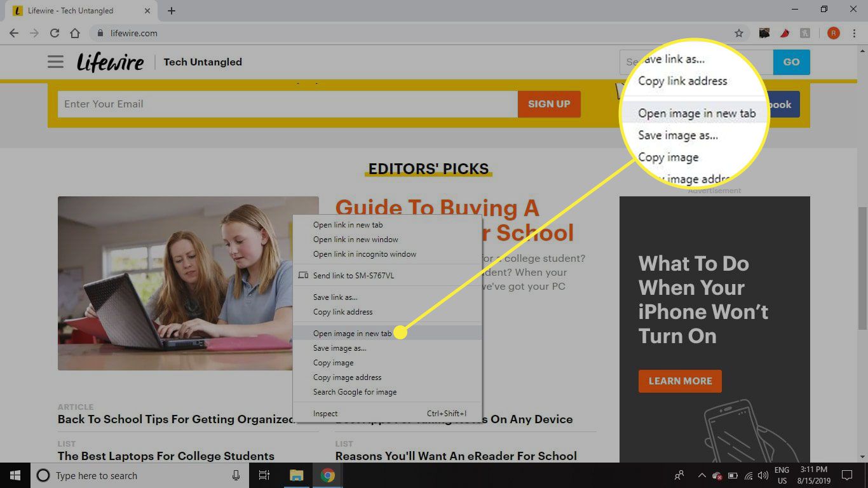Open the People icon in the taskbar
Screen dimensions: 868x488
(x=679, y=475)
